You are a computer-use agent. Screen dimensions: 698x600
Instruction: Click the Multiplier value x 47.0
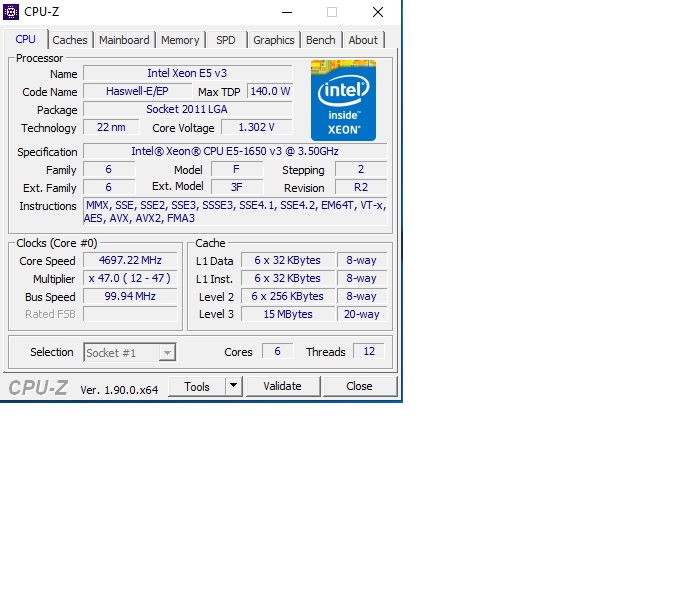130,278
